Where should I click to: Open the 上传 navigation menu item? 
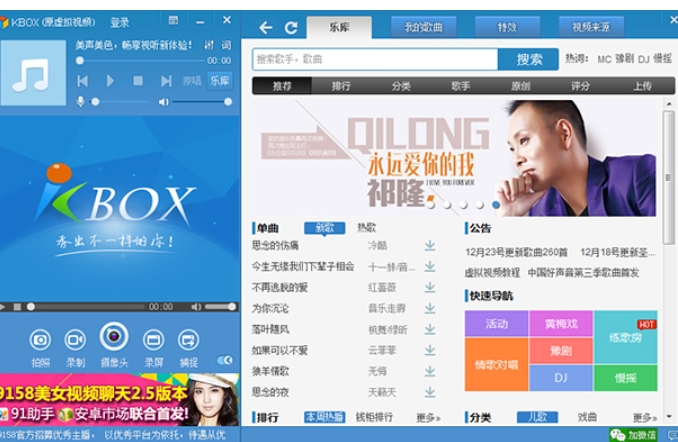point(642,86)
